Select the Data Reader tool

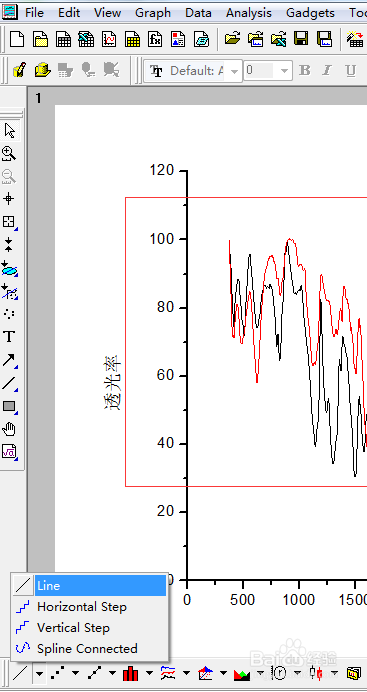coord(9,222)
